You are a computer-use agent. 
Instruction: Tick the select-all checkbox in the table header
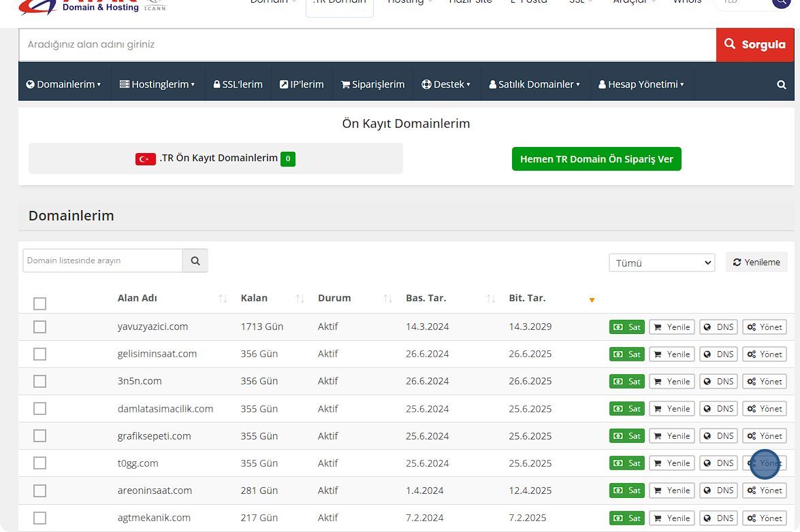click(x=39, y=303)
